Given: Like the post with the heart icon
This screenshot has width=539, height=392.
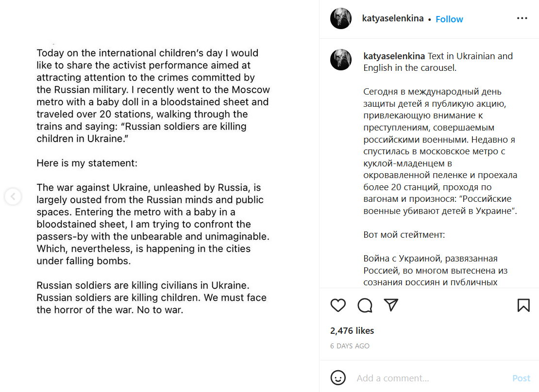Looking at the screenshot, I should tap(338, 305).
